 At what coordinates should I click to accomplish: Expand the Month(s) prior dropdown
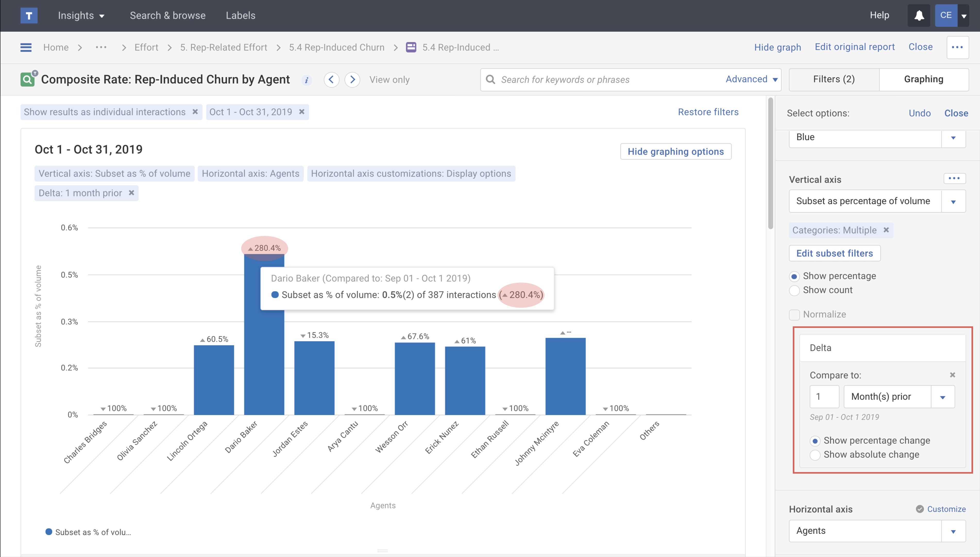(943, 397)
